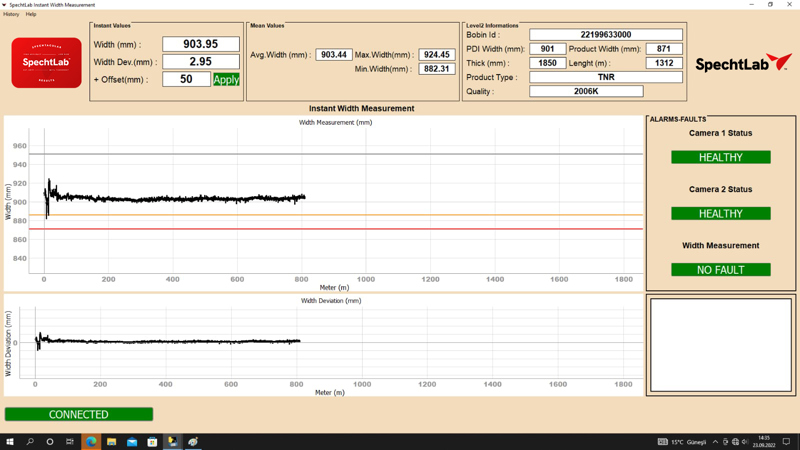Open Microsoft Edge from the taskbar
Image resolution: width=800 pixels, height=450 pixels.
pyautogui.click(x=91, y=441)
